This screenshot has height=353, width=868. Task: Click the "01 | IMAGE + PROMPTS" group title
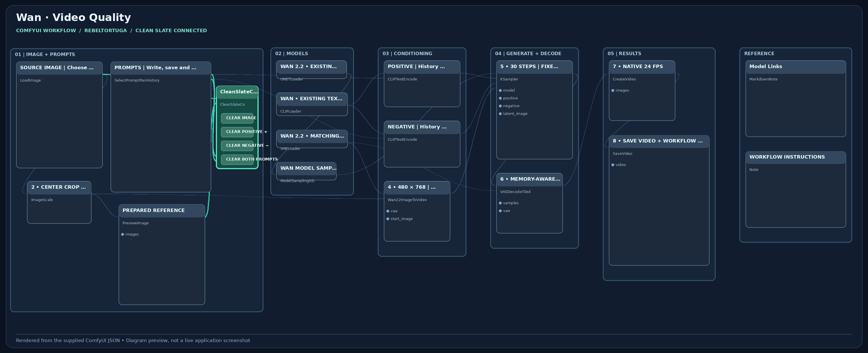[x=45, y=55]
